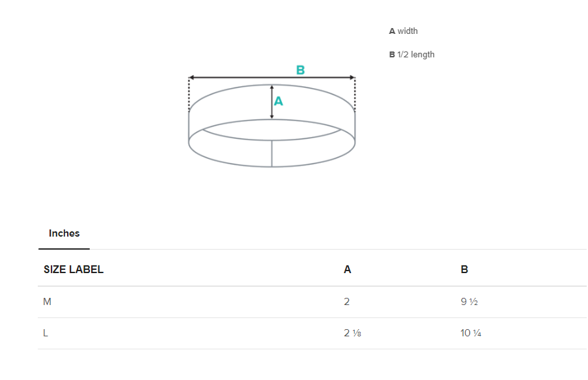
Task: Click the right dotted line of diagram
Action: click(355, 95)
